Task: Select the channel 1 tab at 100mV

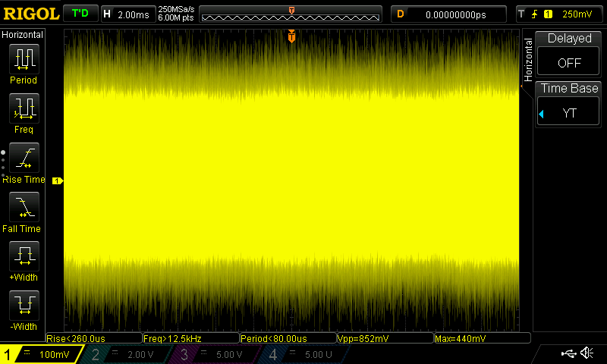Action: [42, 354]
